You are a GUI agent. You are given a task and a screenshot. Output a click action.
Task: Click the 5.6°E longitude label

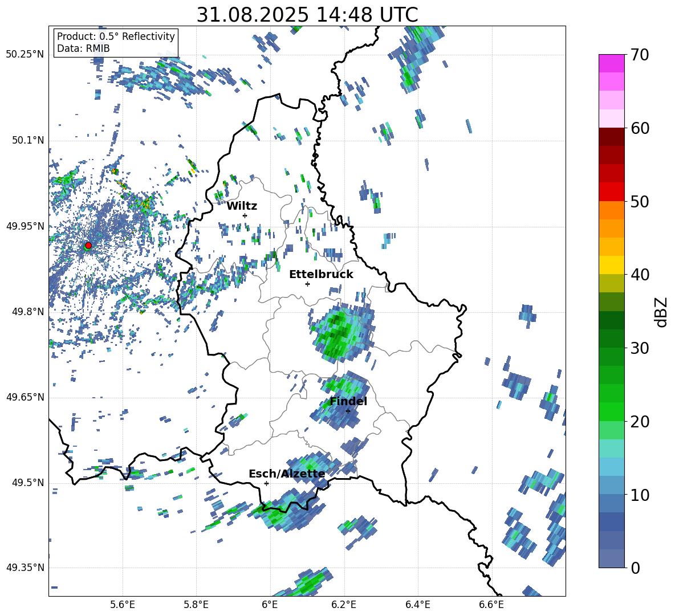(x=123, y=605)
